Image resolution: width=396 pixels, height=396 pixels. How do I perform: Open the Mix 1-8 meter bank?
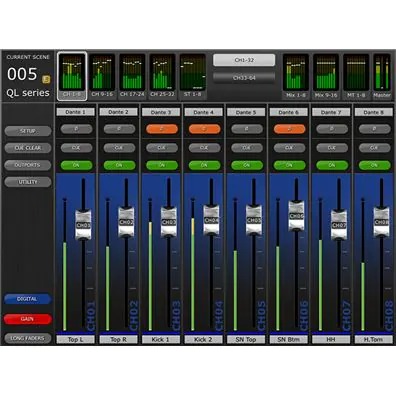tap(296, 76)
